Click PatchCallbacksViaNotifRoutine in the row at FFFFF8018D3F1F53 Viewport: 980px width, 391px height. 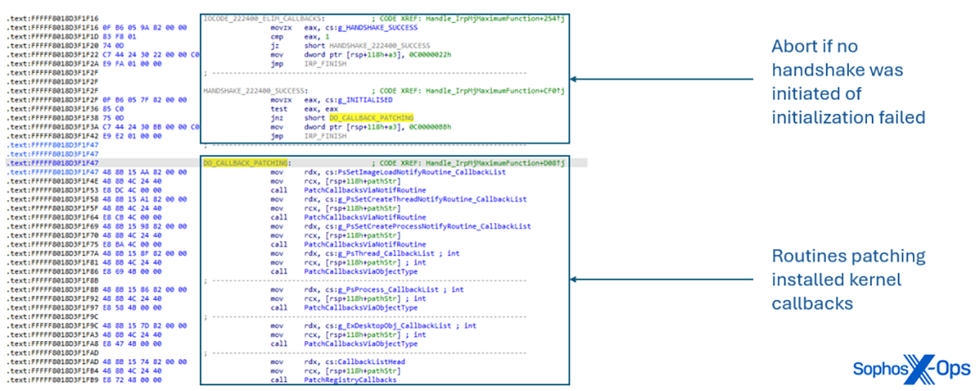click(x=365, y=190)
